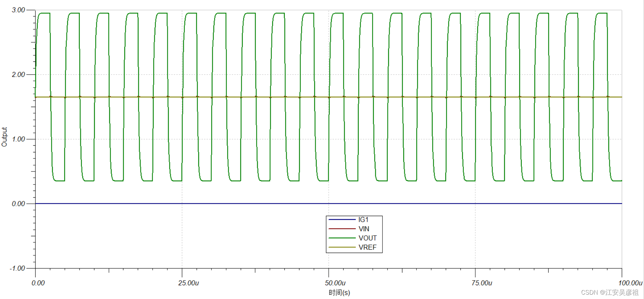Click the Output y-axis title
Image resolution: width=644 pixels, height=299 pixels.
coord(4,137)
